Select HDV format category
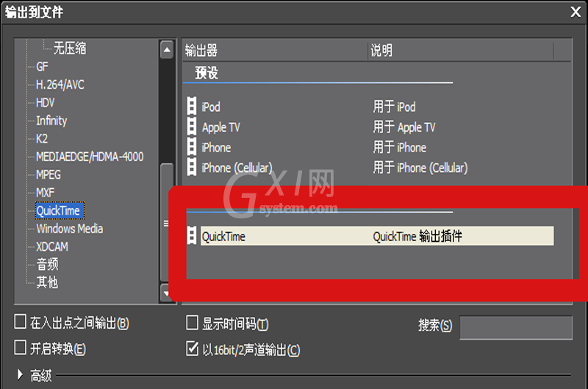The image size is (588, 389). [x=45, y=103]
